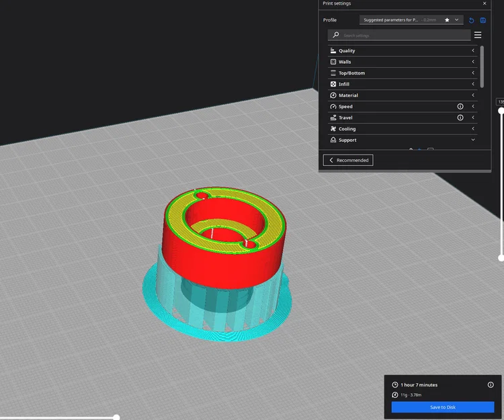Open the profile selection dropdown
504x420 pixels.
click(411, 20)
